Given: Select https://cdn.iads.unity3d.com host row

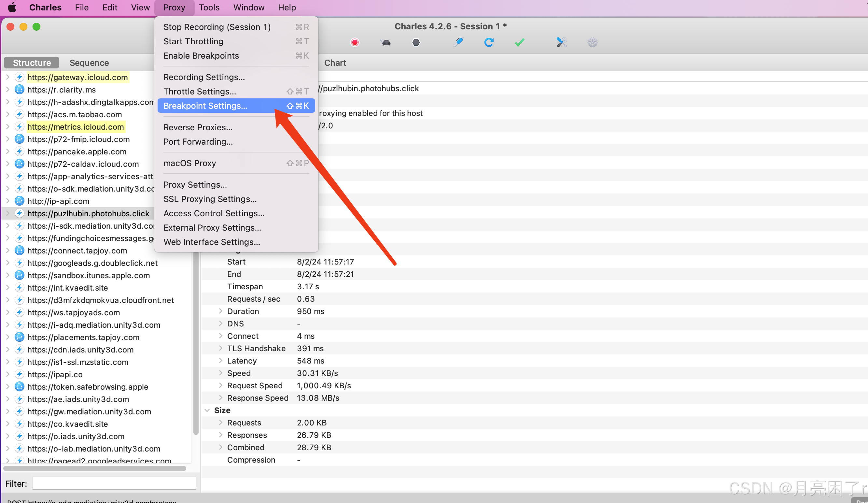Looking at the screenshot, I should (x=96, y=350).
